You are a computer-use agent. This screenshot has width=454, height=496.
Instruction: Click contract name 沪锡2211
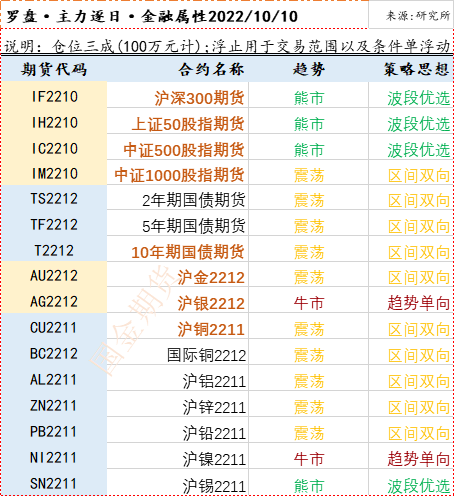(214, 486)
